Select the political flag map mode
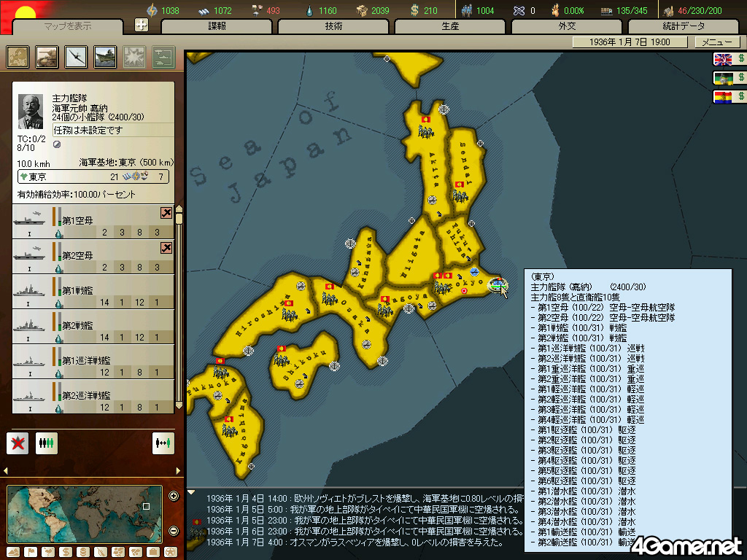This screenshot has height=560, width=747. click(x=31, y=552)
